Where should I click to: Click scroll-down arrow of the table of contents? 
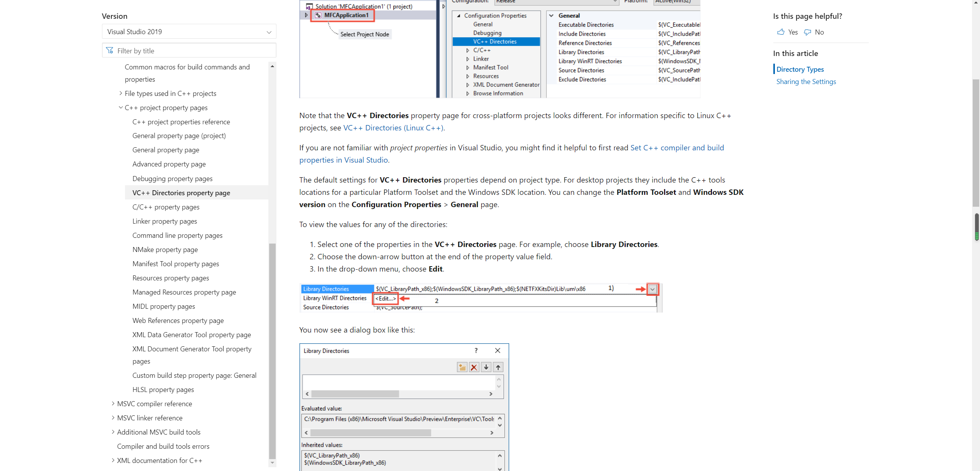[272, 463]
